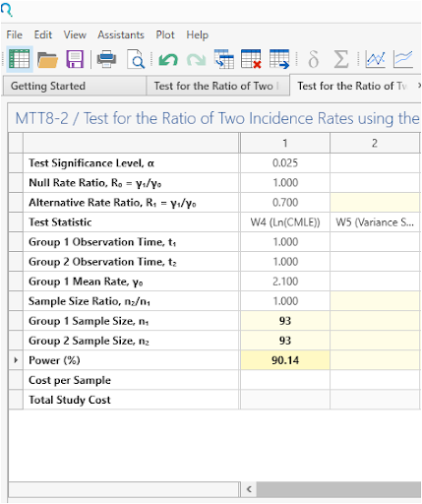Open the File menu
The height and width of the screenshot is (504, 422).
[15, 34]
